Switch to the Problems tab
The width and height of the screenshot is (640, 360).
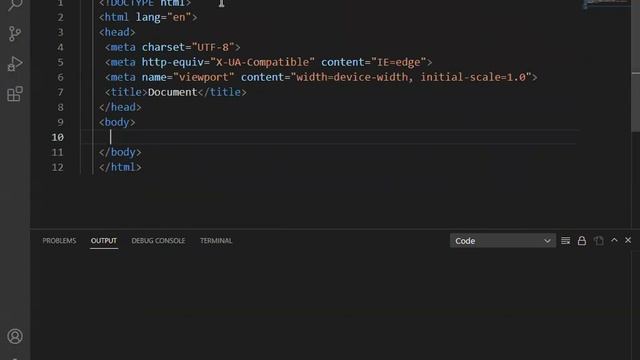coord(59,241)
